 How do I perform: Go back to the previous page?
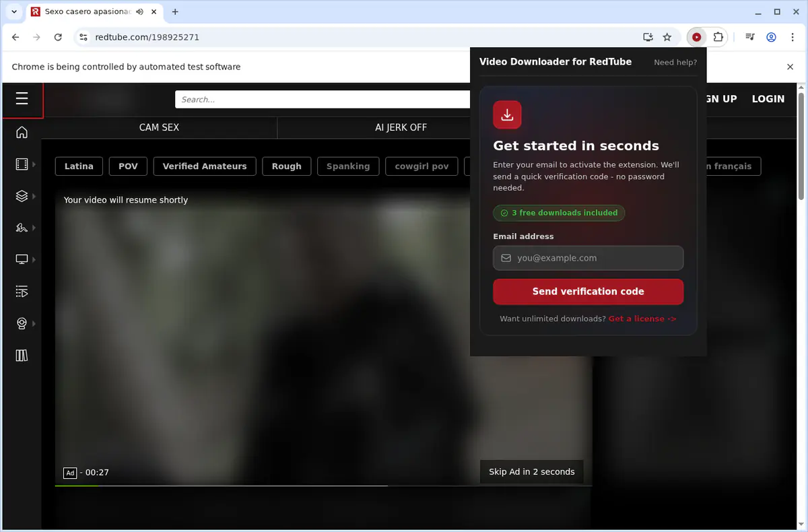(15, 38)
